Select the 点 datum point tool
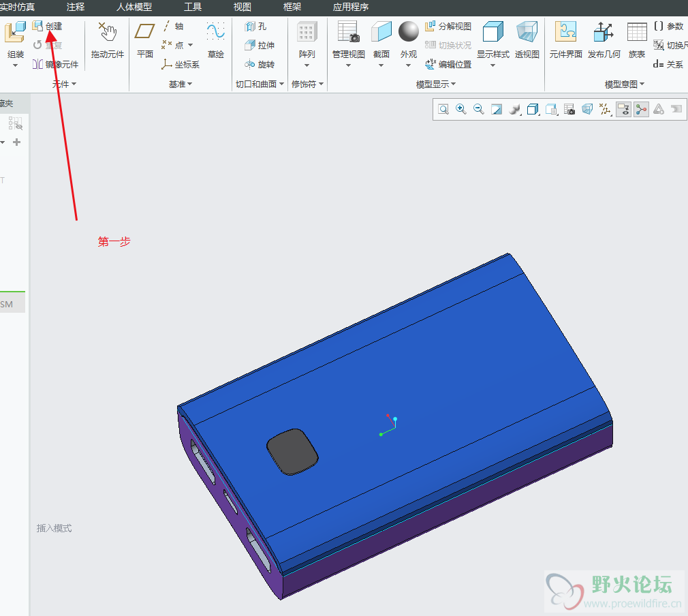The height and width of the screenshot is (616, 688). pos(173,45)
